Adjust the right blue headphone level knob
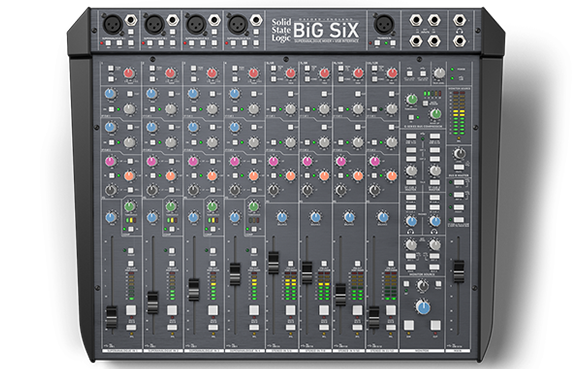 tap(435, 221)
